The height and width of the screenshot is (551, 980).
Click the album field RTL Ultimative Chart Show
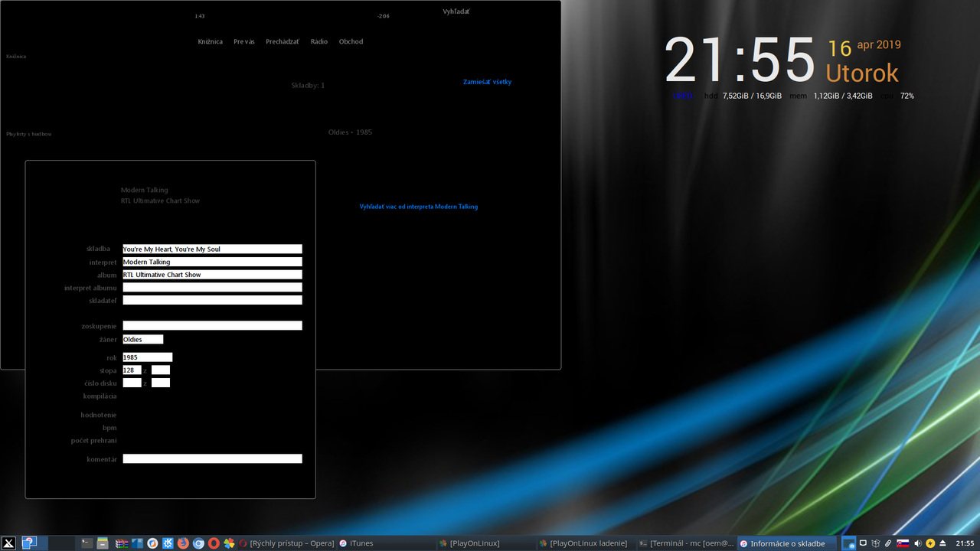pyautogui.click(x=212, y=275)
